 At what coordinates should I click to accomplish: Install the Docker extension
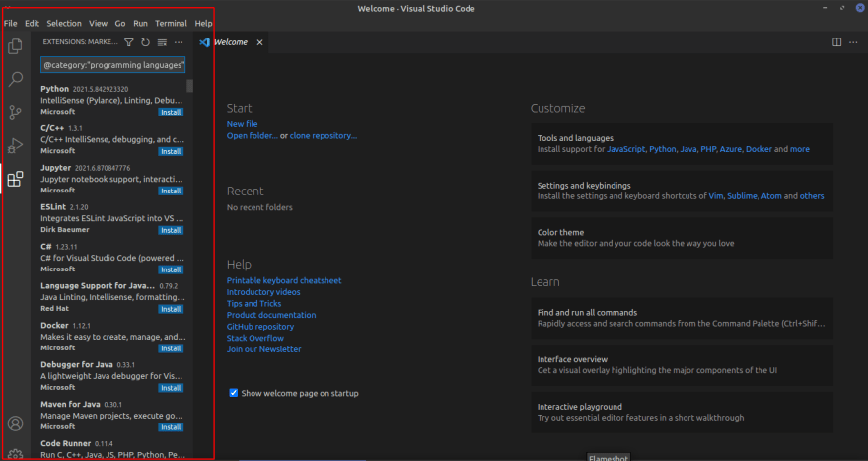coord(171,348)
